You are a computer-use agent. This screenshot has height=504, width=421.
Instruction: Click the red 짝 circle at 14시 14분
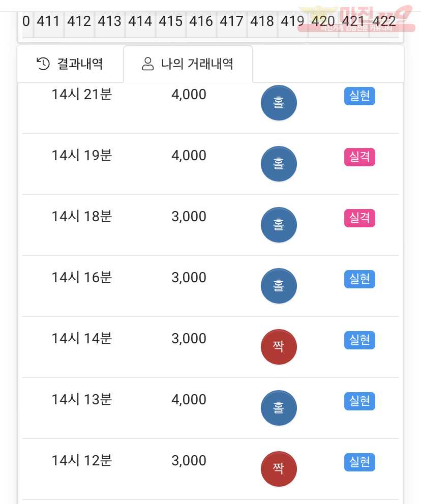click(279, 347)
